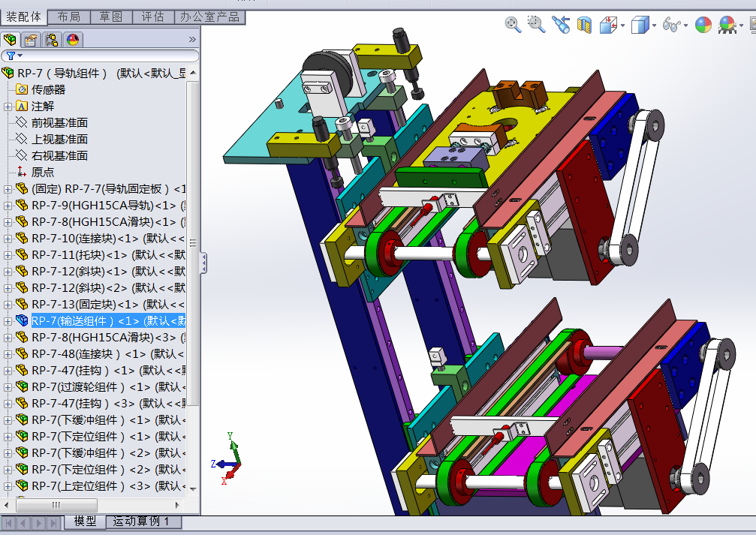
Task: Toggle the Section View tool
Action: click(x=584, y=25)
